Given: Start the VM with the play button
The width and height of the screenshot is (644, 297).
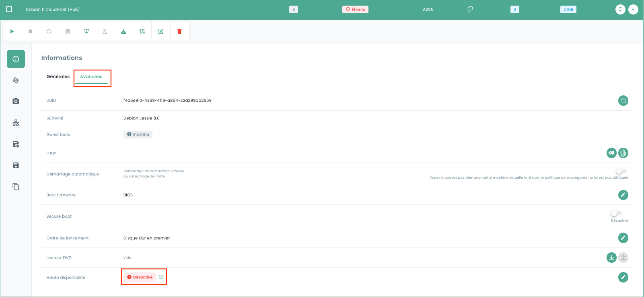Looking at the screenshot, I should coord(12,31).
